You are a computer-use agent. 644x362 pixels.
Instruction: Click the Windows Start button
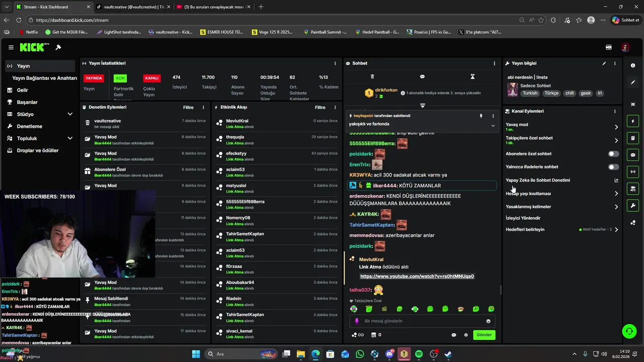[196, 354]
